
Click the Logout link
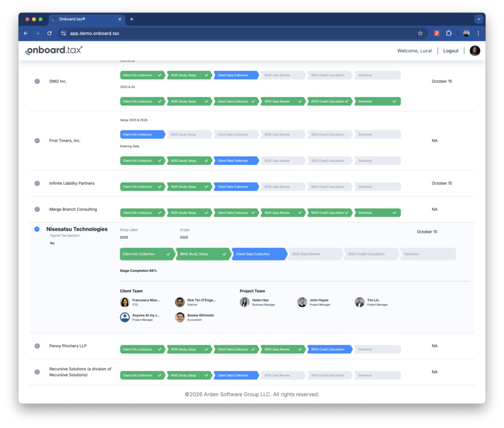pos(451,51)
